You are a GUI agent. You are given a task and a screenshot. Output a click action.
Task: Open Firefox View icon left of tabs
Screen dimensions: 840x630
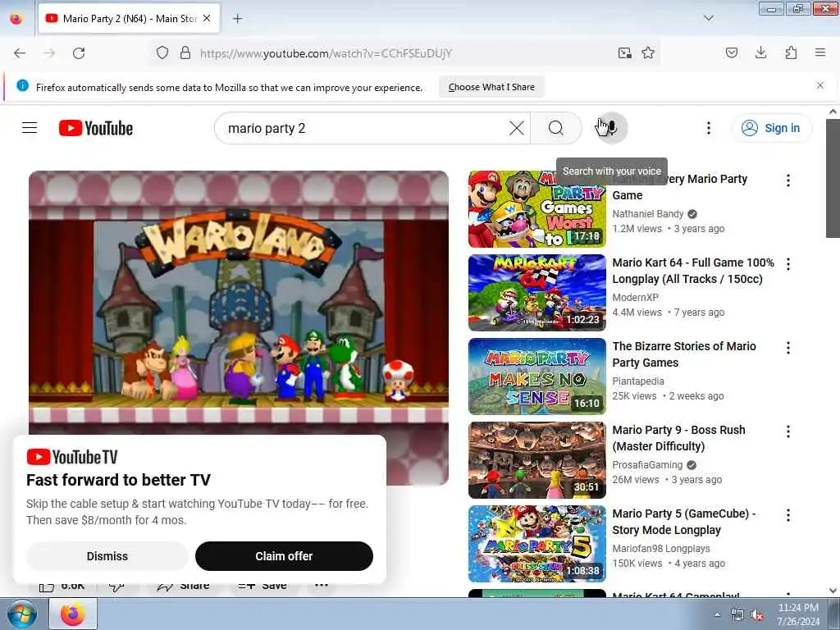tap(16, 19)
